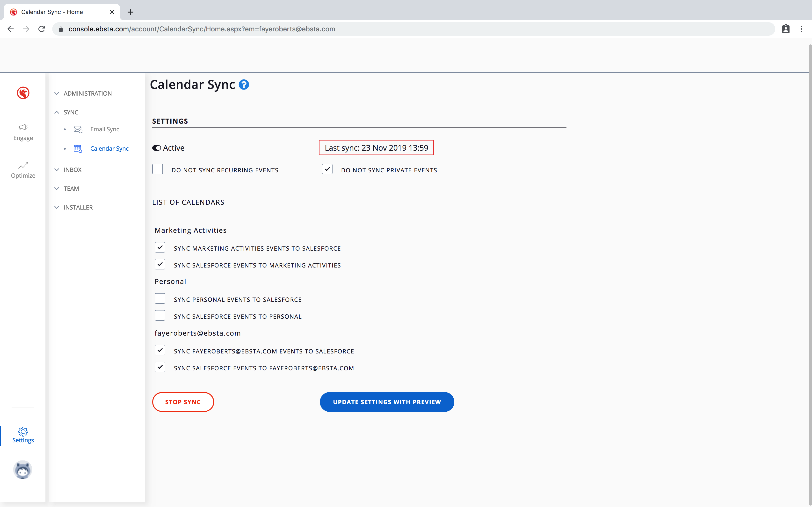This screenshot has height=507, width=812.
Task: Open the browser profile icon
Action: 785,29
